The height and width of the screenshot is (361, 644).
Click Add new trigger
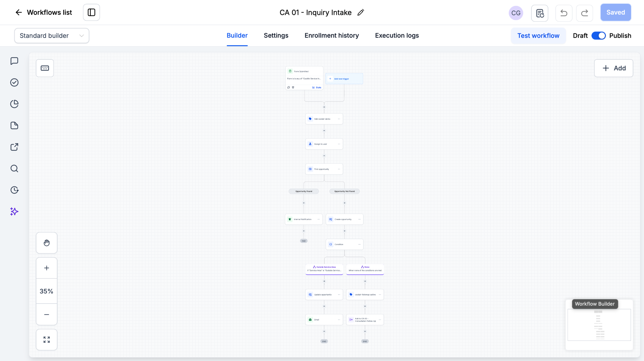pyautogui.click(x=344, y=79)
